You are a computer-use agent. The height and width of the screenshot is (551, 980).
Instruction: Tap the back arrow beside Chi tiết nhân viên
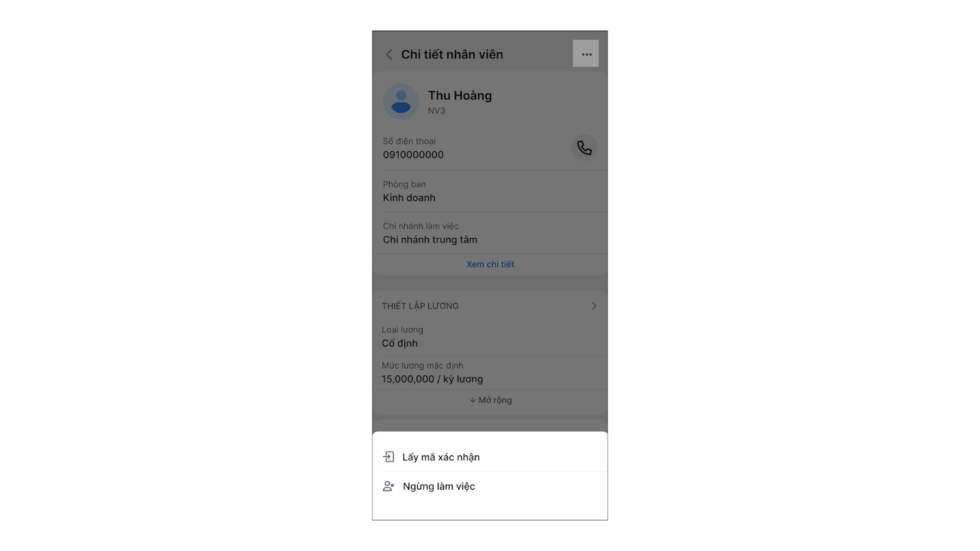[389, 54]
